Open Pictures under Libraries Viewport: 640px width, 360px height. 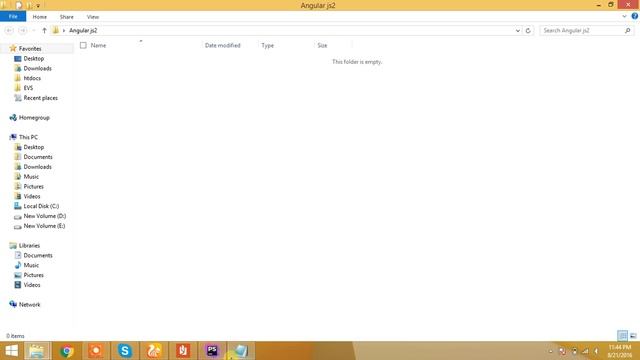tap(33, 275)
